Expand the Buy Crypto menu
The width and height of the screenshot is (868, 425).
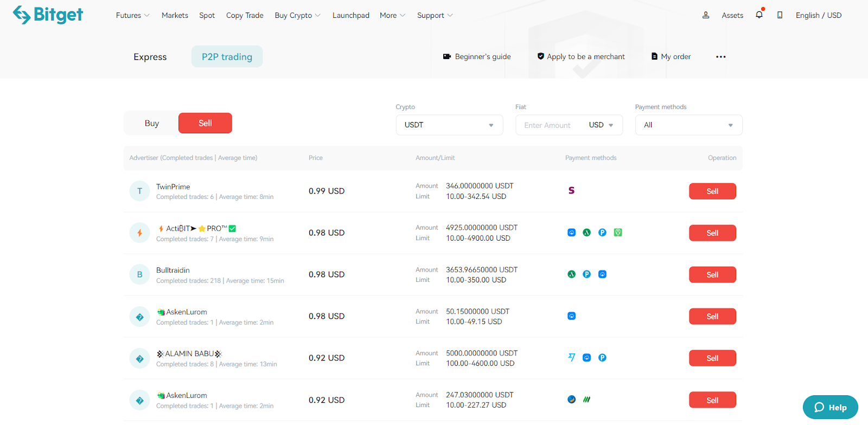tap(297, 15)
